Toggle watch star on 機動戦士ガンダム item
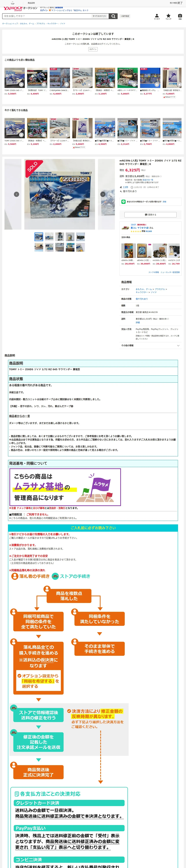The width and height of the screenshot is (186, 868). point(157,85)
